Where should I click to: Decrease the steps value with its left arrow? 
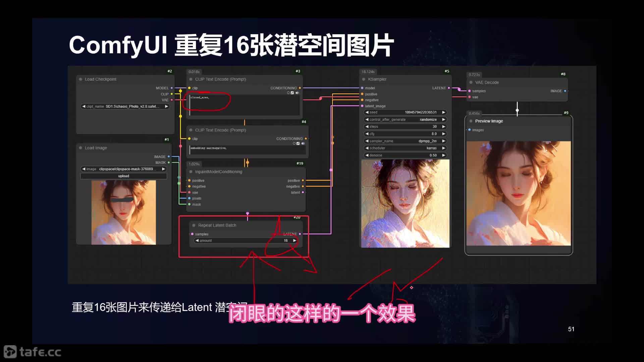coord(367,127)
